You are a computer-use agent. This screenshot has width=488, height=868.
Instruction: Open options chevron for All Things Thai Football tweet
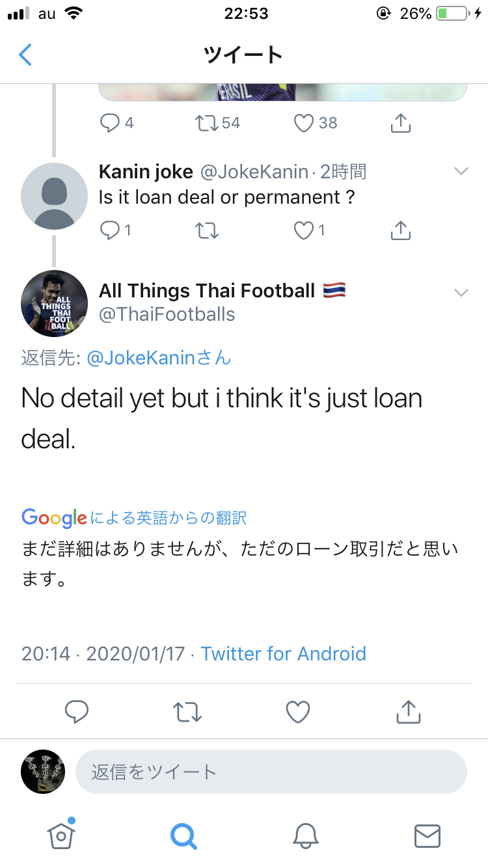461,293
